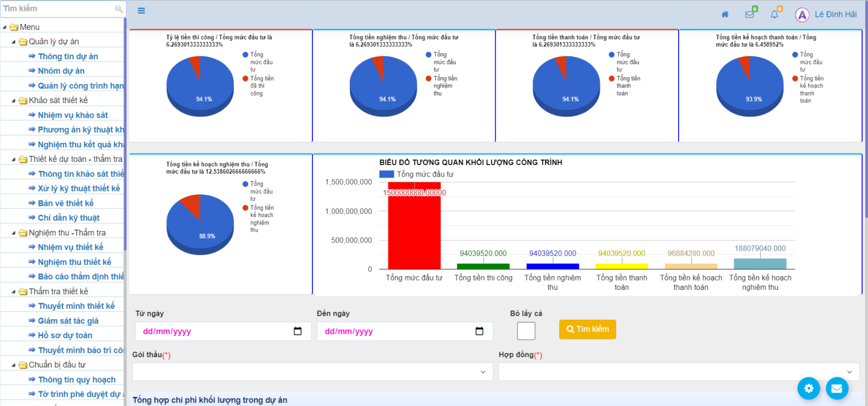Click the search magnifier in sidebar

tap(118, 9)
